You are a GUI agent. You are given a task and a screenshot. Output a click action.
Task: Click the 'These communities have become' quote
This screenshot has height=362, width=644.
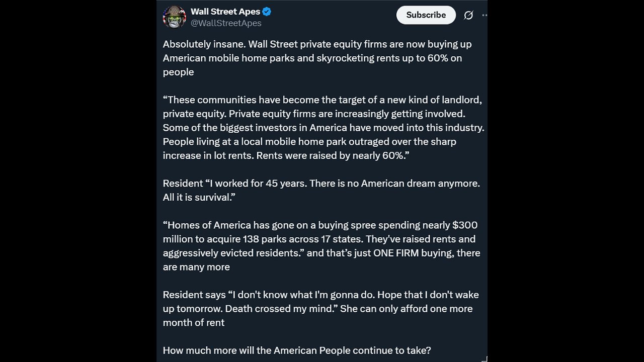click(322, 100)
